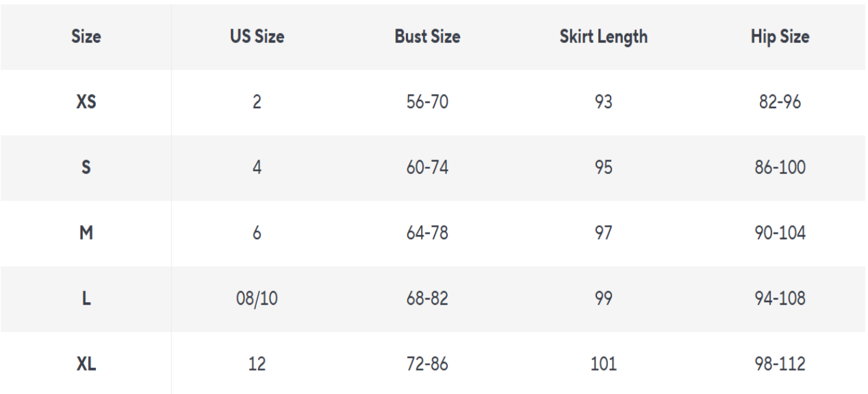
Task: Click the 56-70 bust size cell
Action: [x=427, y=102]
